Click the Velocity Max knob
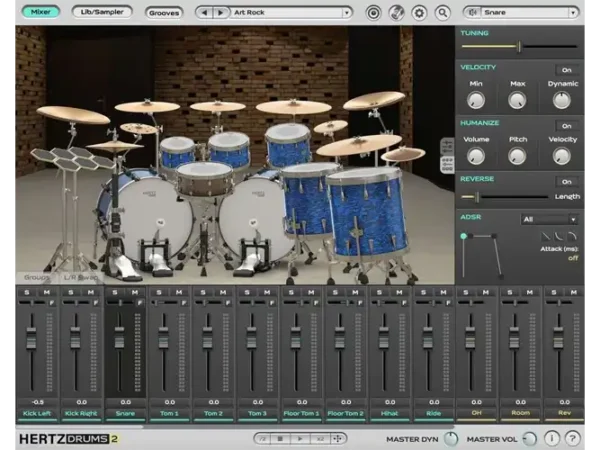The height and width of the screenshot is (450, 600). pyautogui.click(x=517, y=101)
